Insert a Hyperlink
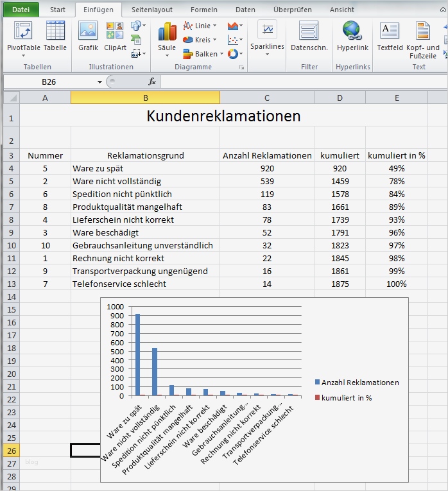 (352, 35)
